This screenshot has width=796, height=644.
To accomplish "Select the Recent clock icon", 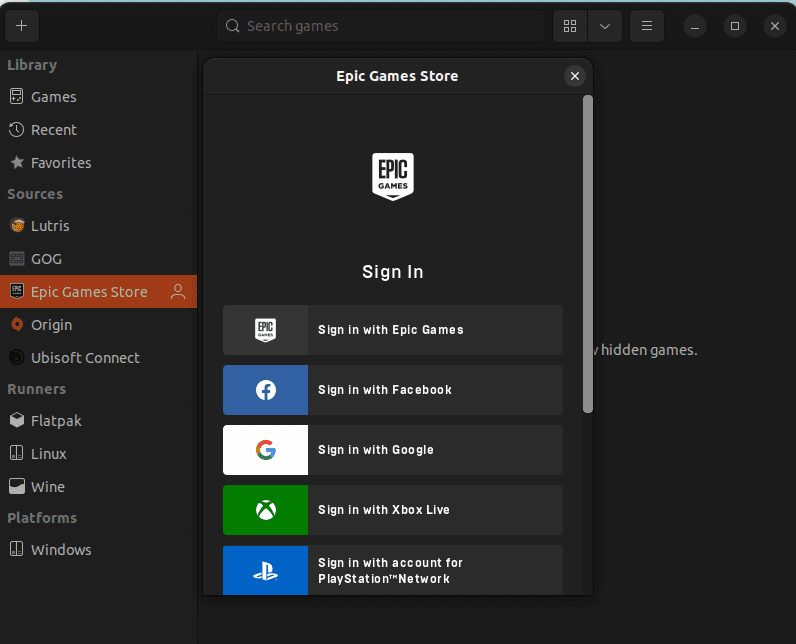I will 16,130.
